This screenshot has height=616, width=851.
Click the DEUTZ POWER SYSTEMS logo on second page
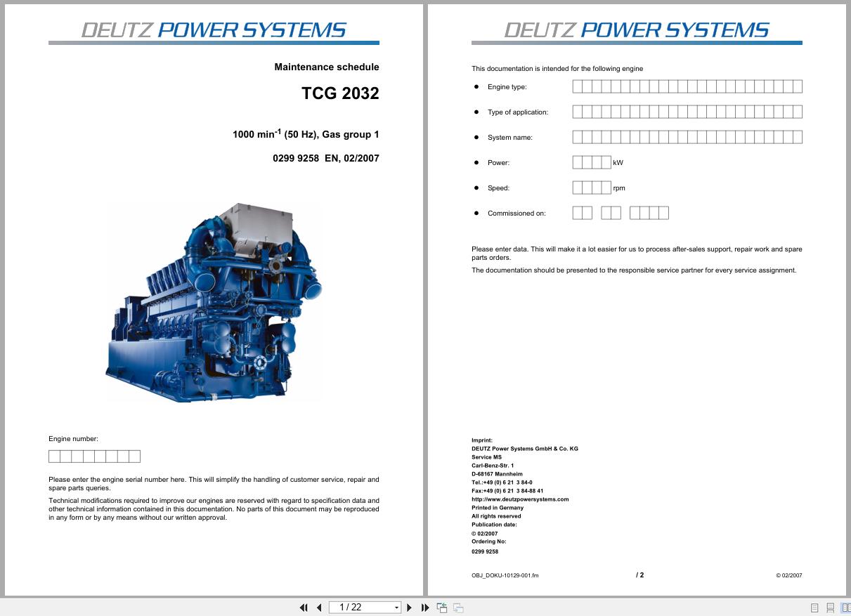pos(637,30)
